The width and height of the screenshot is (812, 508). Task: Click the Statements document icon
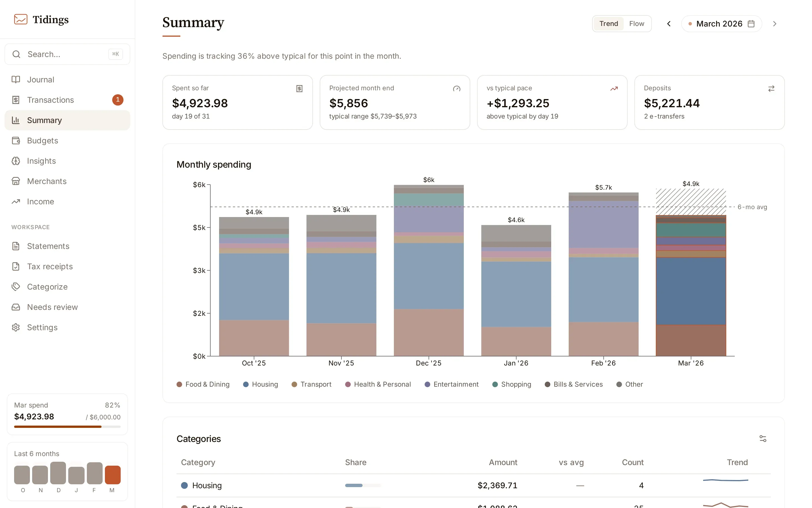click(x=16, y=246)
